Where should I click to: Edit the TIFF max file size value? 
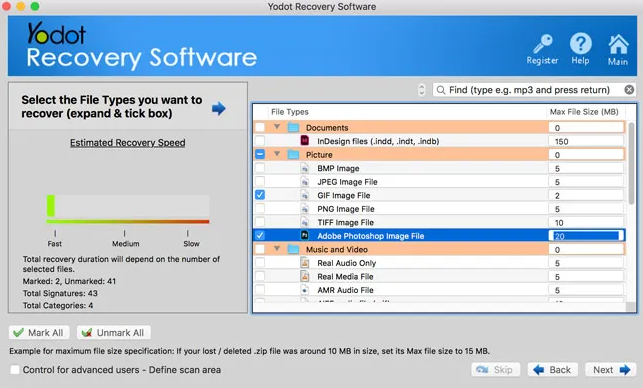point(586,222)
